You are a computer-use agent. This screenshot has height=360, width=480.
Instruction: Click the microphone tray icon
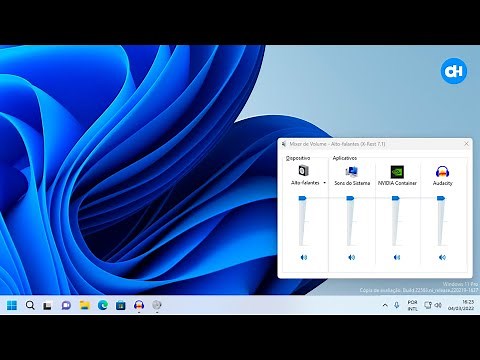396,305
